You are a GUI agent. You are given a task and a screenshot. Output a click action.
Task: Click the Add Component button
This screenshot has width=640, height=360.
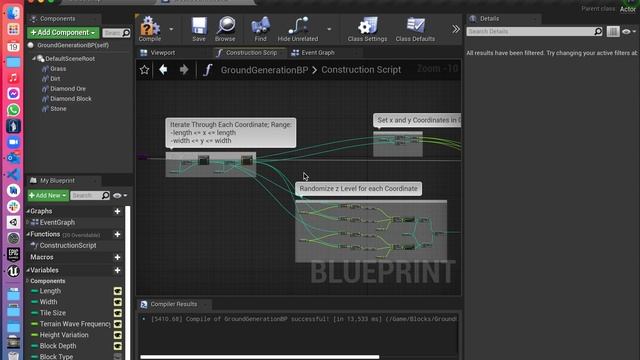click(63, 33)
